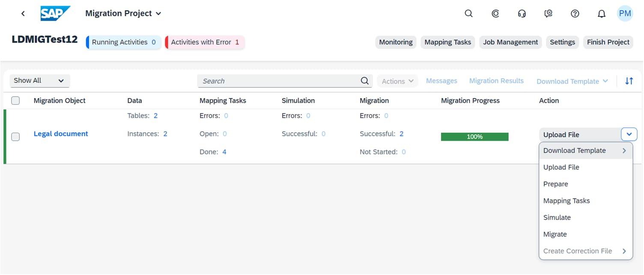Click the SAP logo
644x275 pixels.
(x=55, y=13)
